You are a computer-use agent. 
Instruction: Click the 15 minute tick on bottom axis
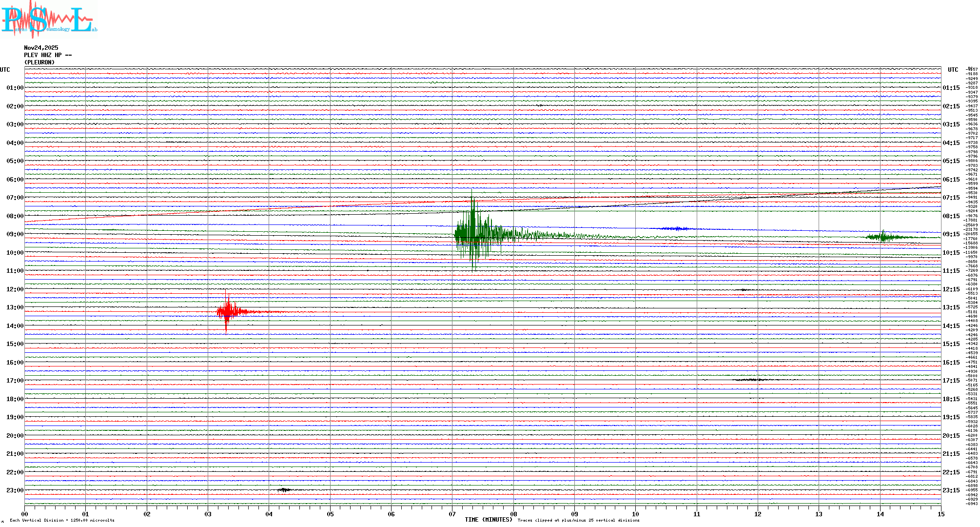click(941, 514)
